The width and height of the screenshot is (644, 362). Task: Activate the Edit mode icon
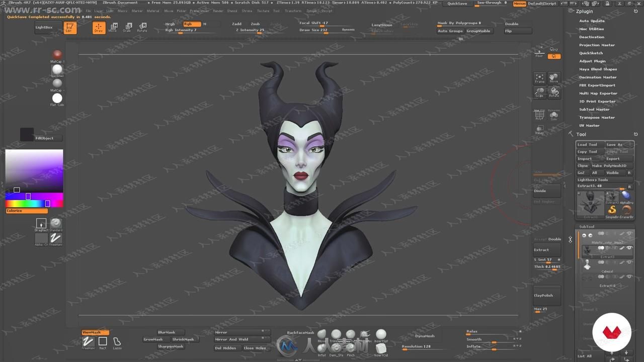pos(70,28)
